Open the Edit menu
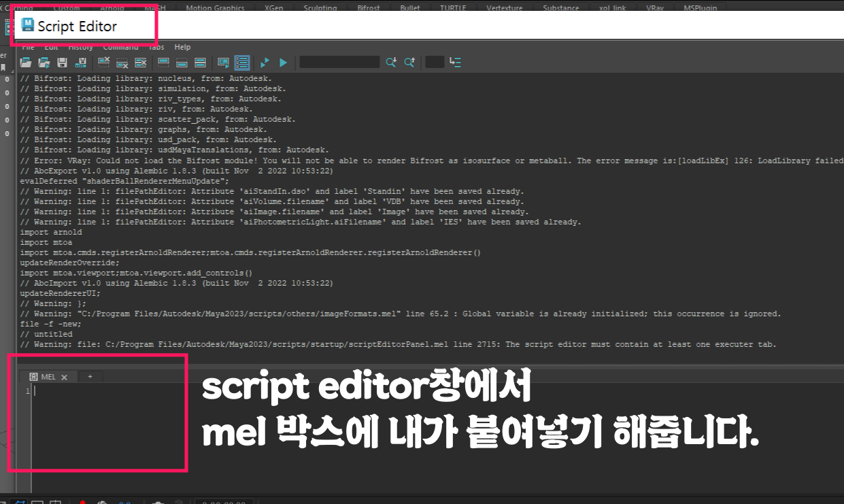 pyautogui.click(x=52, y=47)
